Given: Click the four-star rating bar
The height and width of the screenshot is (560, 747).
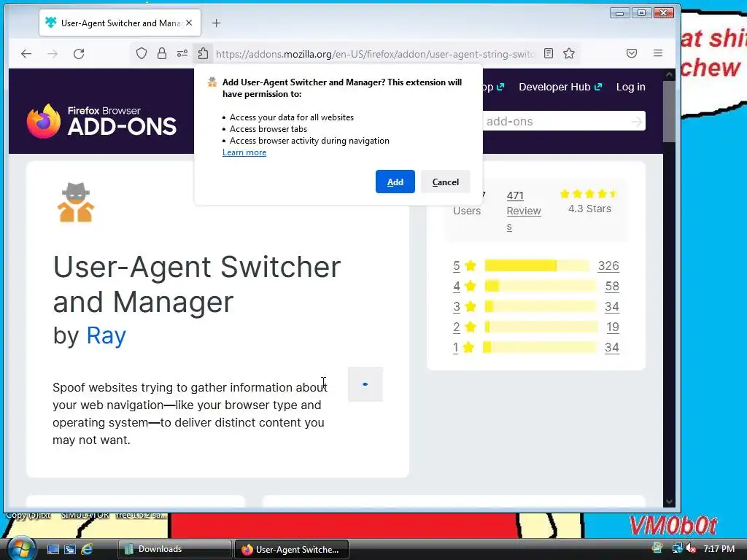Looking at the screenshot, I should pos(541,286).
